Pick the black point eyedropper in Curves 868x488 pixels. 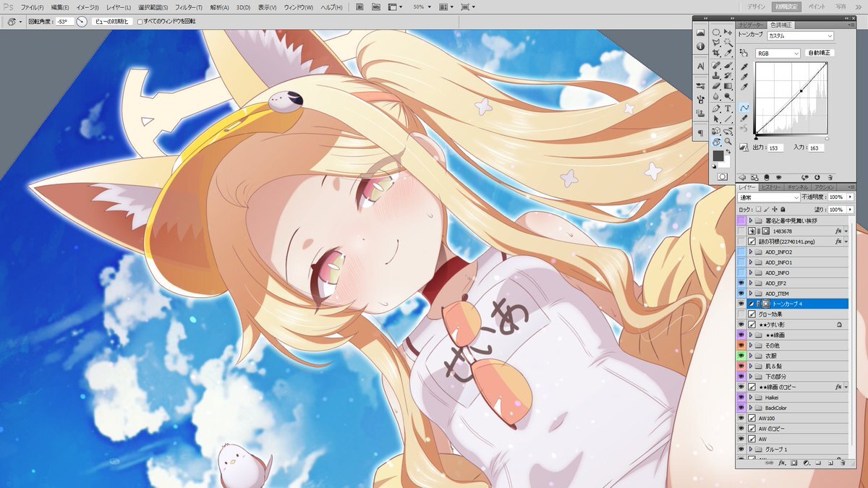744,67
